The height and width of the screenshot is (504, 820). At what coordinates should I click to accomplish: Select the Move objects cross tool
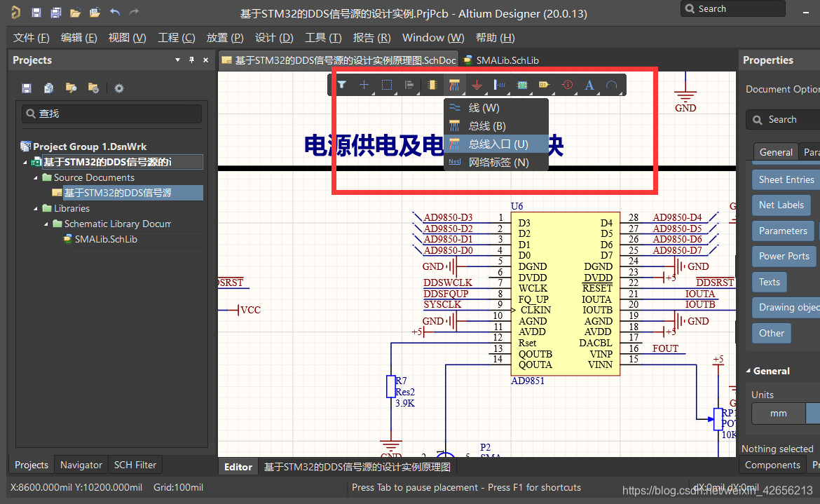tap(364, 85)
